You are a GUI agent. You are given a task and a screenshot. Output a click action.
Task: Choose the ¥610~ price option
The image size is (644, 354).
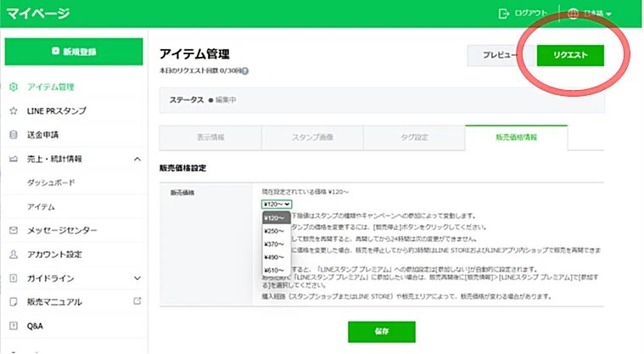click(276, 271)
